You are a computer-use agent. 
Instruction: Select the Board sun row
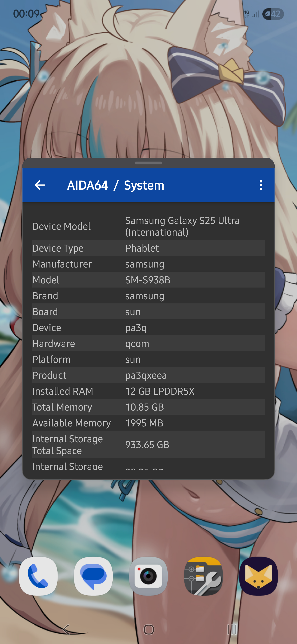coord(148,311)
